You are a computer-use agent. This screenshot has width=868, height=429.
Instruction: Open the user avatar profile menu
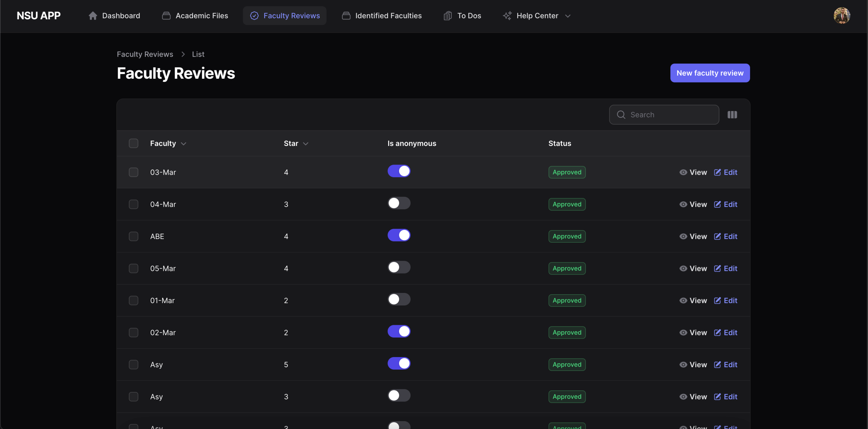842,16
